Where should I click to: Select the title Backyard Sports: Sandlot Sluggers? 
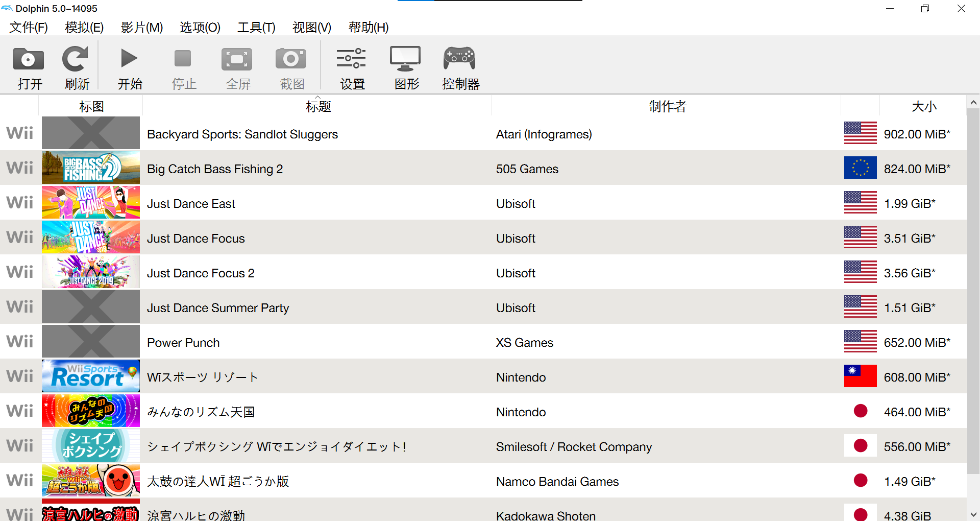[242, 134]
